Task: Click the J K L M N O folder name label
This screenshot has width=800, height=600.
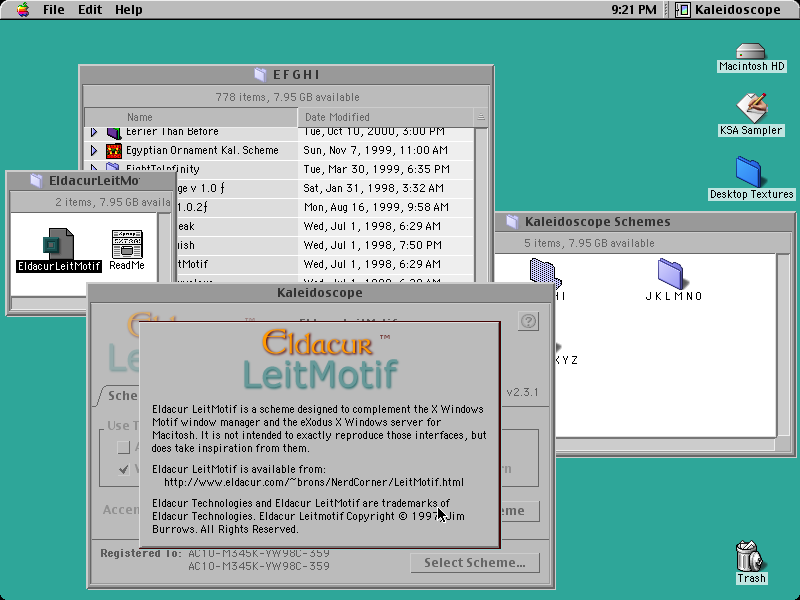Action: pos(674,296)
